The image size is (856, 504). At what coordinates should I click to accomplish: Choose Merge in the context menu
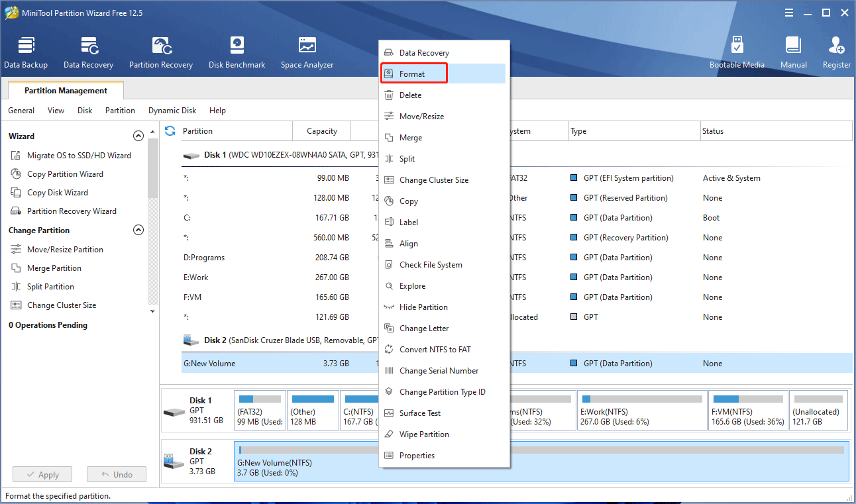point(444,138)
